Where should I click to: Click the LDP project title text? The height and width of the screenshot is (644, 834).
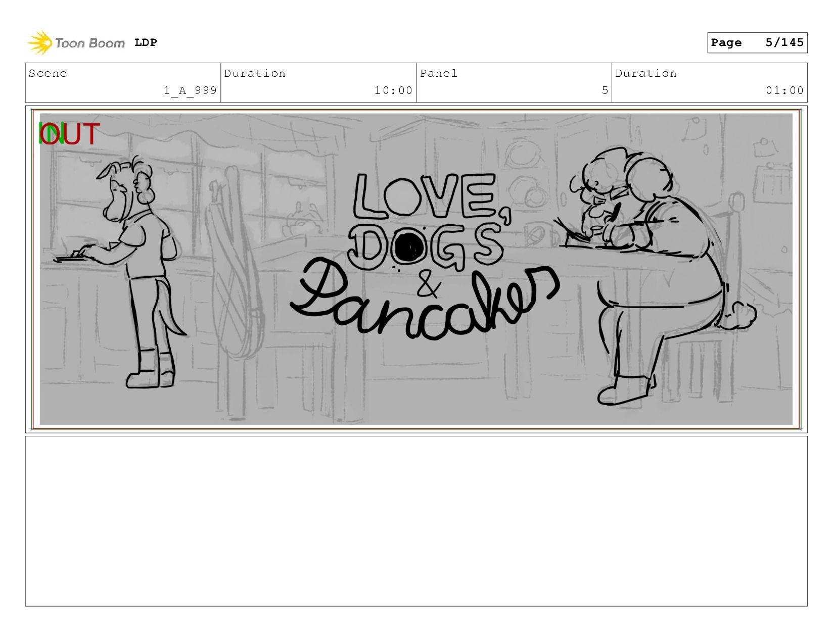tap(146, 43)
